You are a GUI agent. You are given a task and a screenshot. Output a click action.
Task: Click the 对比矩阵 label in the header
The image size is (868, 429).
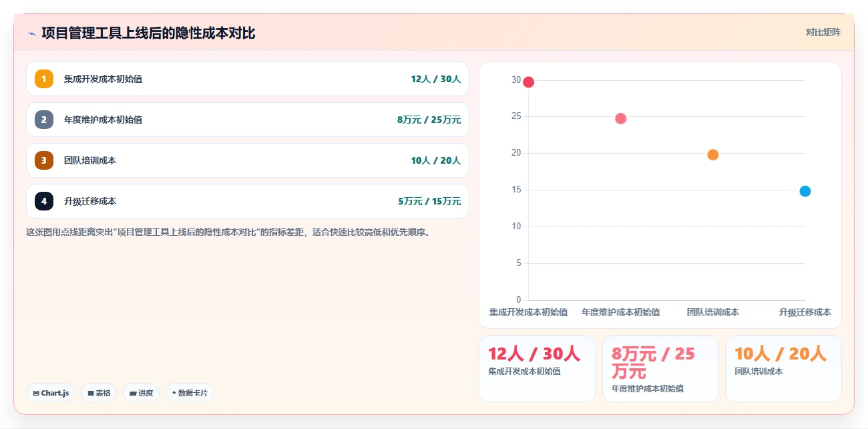pyautogui.click(x=823, y=32)
